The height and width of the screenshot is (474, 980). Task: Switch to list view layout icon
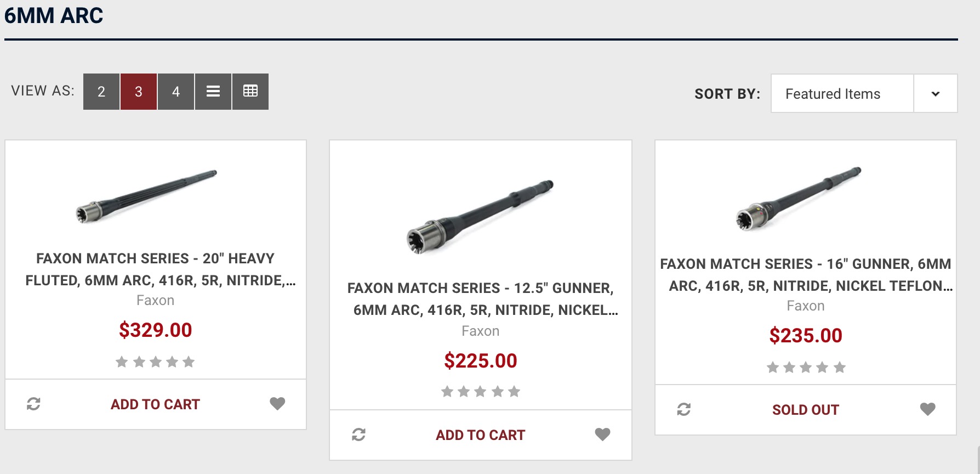pyautogui.click(x=213, y=92)
